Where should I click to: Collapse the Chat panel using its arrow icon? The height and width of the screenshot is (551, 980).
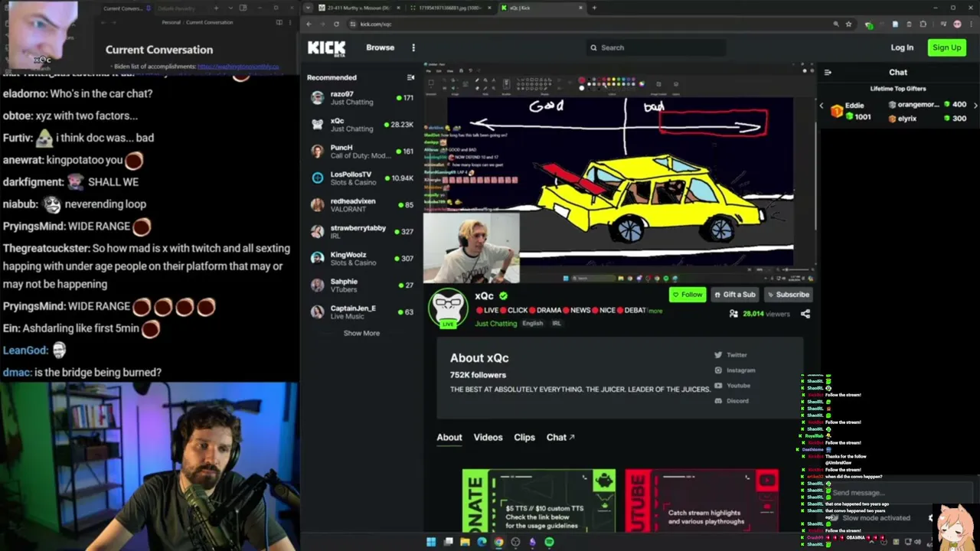point(828,73)
